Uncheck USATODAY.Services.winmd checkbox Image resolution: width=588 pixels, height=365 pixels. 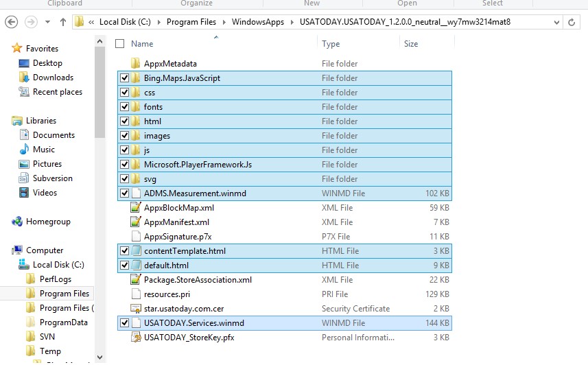click(124, 323)
